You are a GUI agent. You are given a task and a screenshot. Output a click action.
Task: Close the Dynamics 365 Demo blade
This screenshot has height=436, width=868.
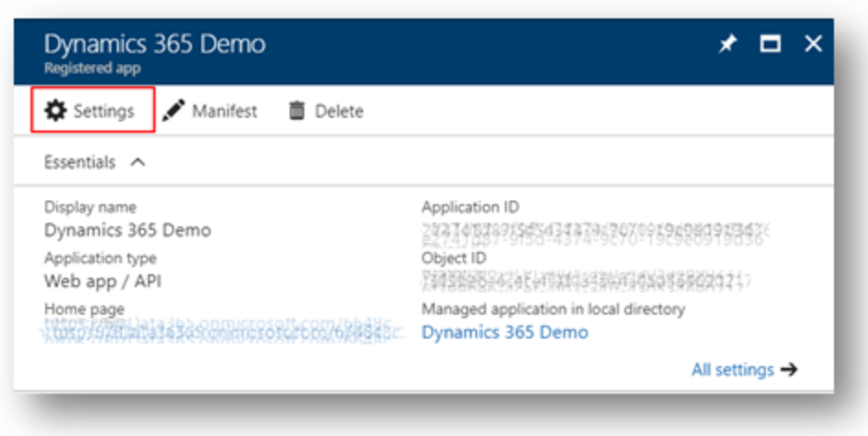click(x=813, y=44)
